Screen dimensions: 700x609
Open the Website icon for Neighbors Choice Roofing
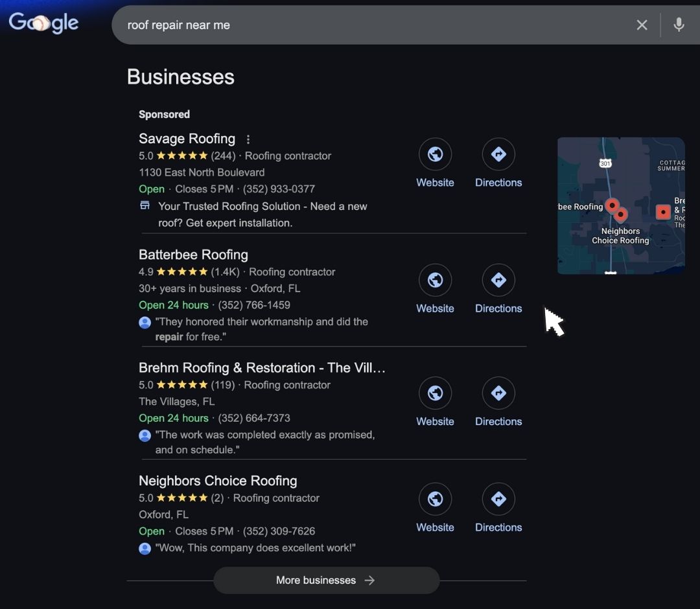pyautogui.click(x=435, y=499)
